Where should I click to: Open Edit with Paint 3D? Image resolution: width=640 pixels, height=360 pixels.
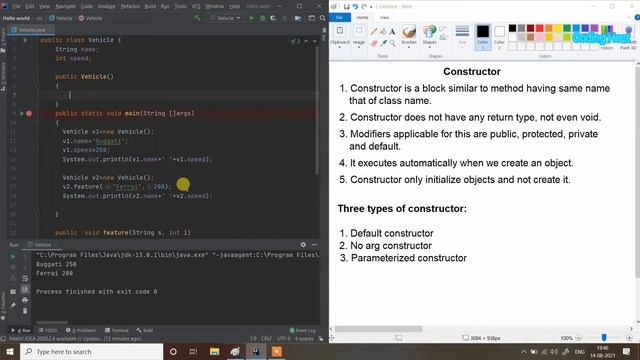click(628, 37)
